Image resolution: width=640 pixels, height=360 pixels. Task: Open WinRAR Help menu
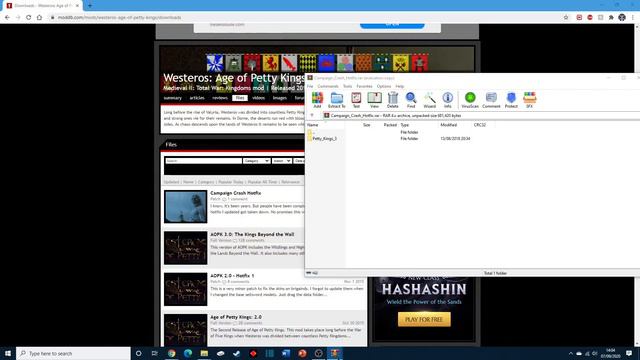400,87
